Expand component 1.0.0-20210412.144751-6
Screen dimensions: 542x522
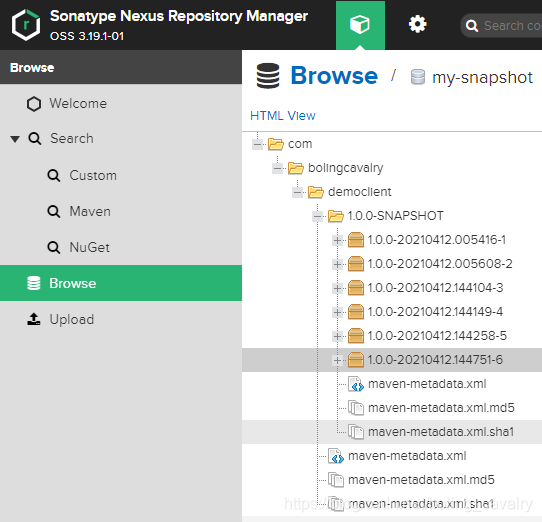coord(337,360)
